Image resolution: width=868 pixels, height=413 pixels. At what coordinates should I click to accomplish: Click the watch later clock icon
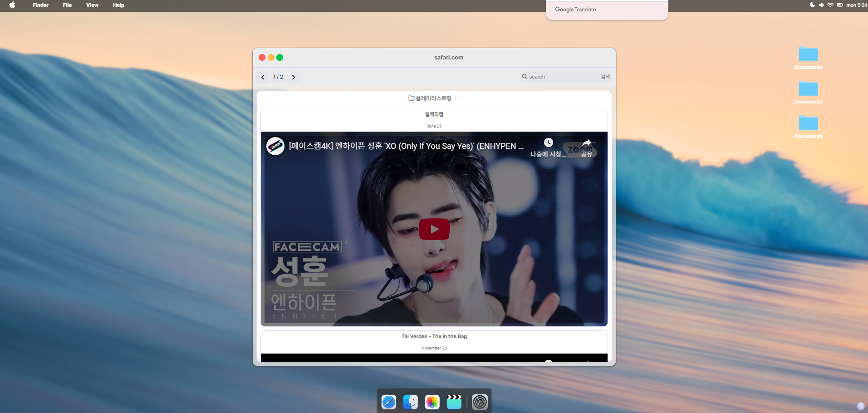click(x=549, y=143)
